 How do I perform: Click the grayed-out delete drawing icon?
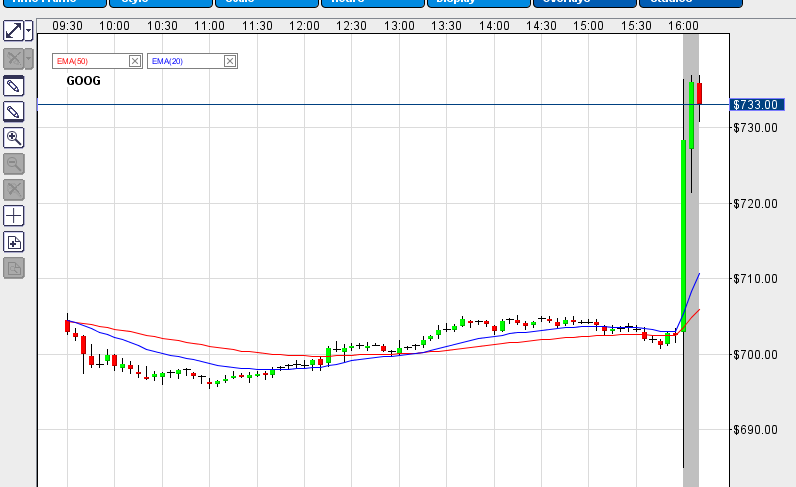pyautogui.click(x=13, y=59)
